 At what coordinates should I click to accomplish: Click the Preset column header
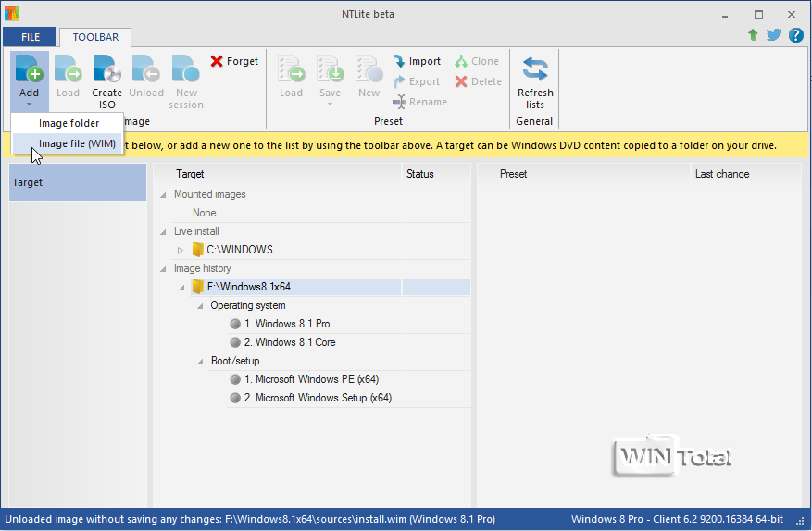(583, 174)
